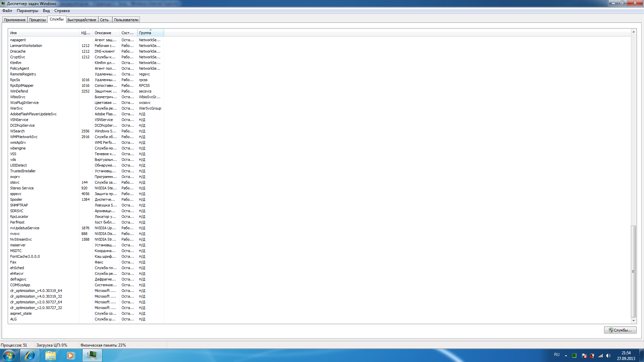Sort services by Группа column header
The width and height of the screenshot is (644, 362).
tap(150, 33)
